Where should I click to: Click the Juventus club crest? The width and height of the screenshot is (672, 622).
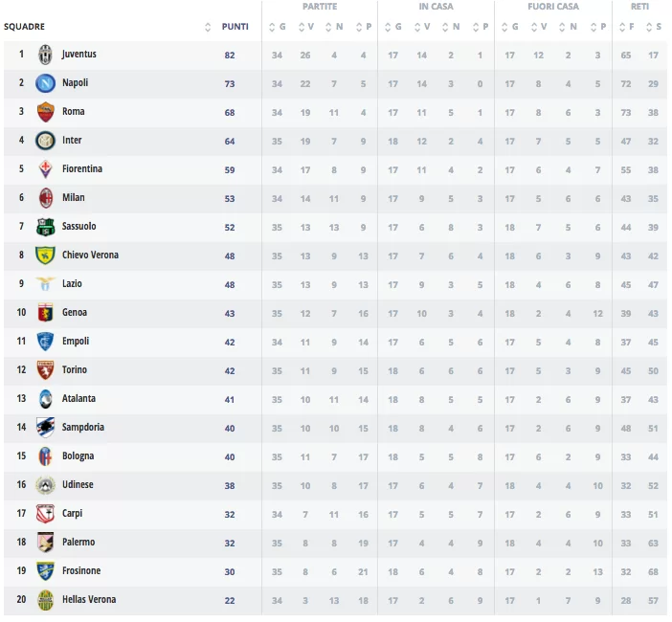tap(45, 55)
